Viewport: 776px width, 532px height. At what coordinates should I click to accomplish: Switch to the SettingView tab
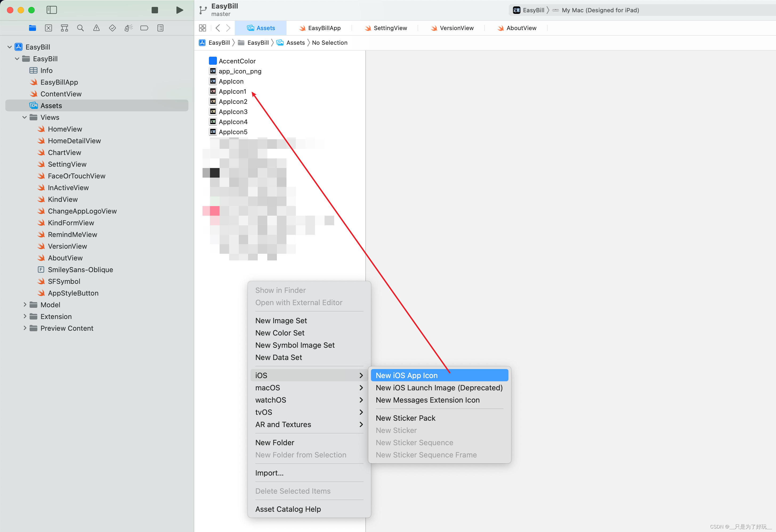(x=386, y=28)
